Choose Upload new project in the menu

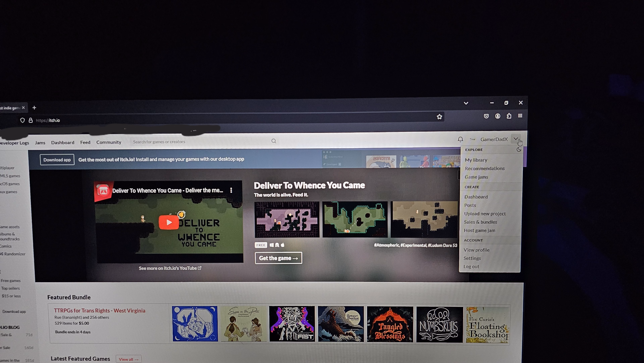[485, 214]
